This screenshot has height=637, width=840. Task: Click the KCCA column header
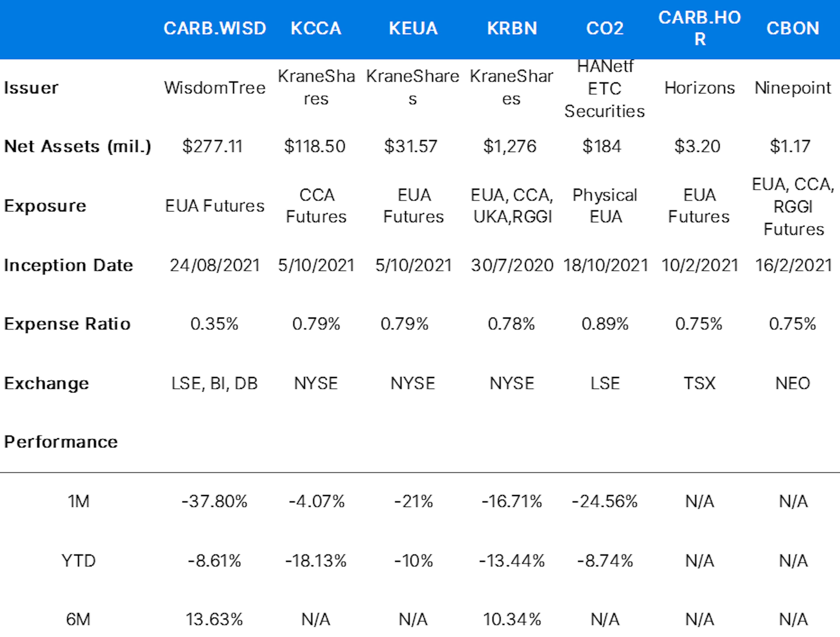tap(316, 28)
